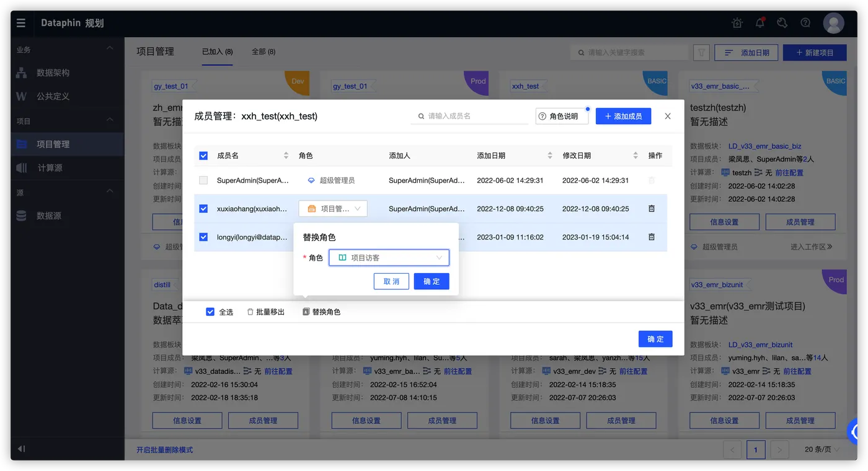
Task: Toggle the 全选 checkbox in batch bar
Action: [x=210, y=312]
